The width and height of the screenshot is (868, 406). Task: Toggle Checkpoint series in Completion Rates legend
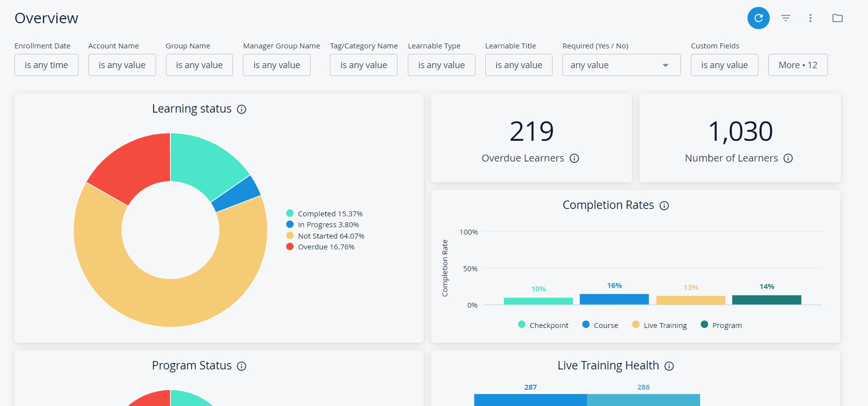tap(543, 325)
